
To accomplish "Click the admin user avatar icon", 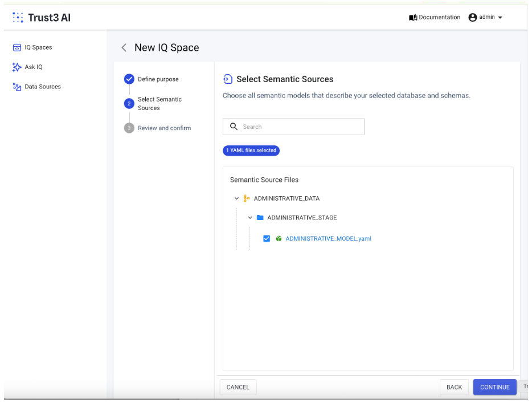I will tap(472, 18).
